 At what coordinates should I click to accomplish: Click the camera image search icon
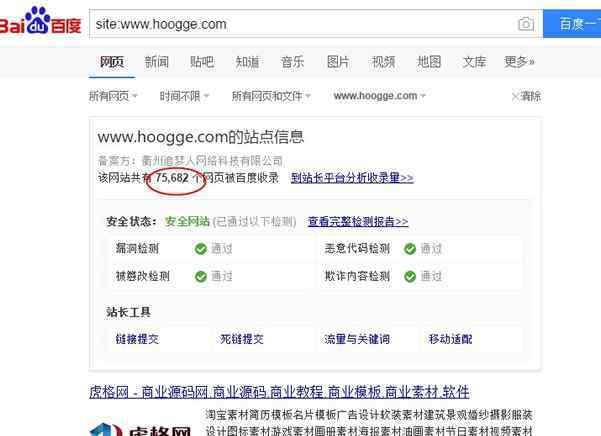point(526,24)
